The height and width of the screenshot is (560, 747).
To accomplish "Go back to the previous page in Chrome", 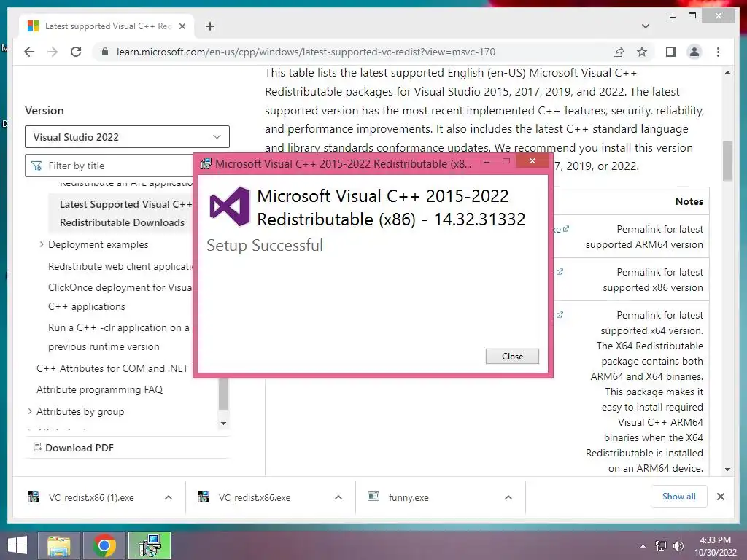I will tap(29, 52).
